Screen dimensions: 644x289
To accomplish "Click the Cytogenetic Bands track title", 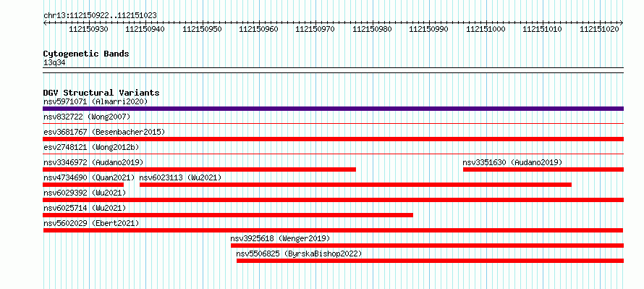I will (86, 54).
